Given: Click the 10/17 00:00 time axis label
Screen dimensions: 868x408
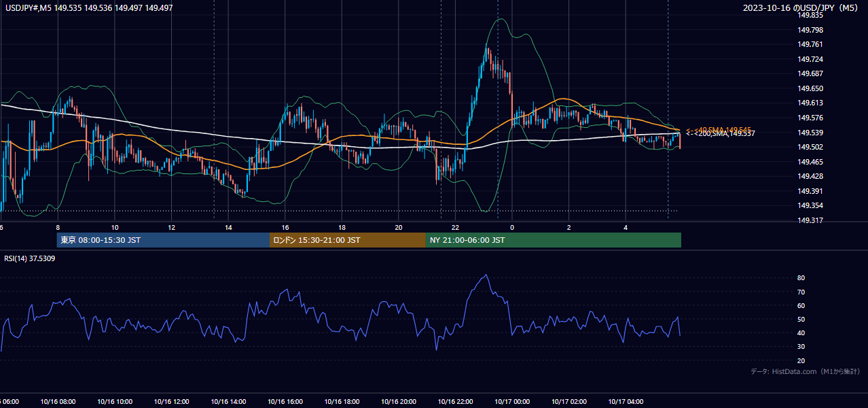Looking at the screenshot, I should (x=512, y=402).
